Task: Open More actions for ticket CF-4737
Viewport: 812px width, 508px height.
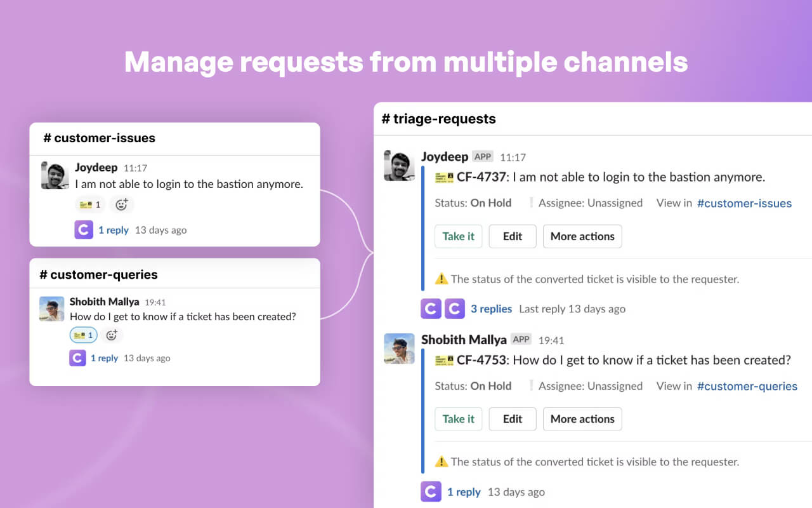Action: click(582, 236)
